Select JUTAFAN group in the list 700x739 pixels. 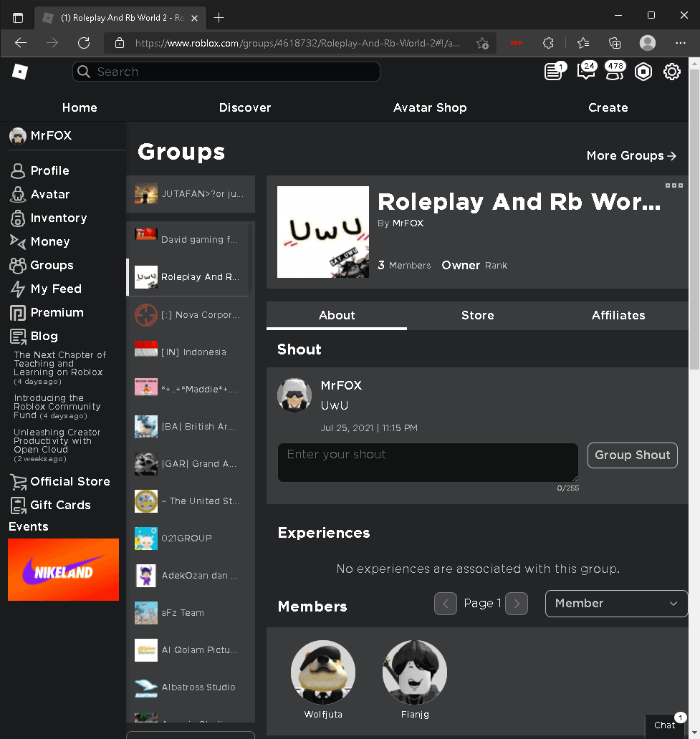tap(191, 194)
